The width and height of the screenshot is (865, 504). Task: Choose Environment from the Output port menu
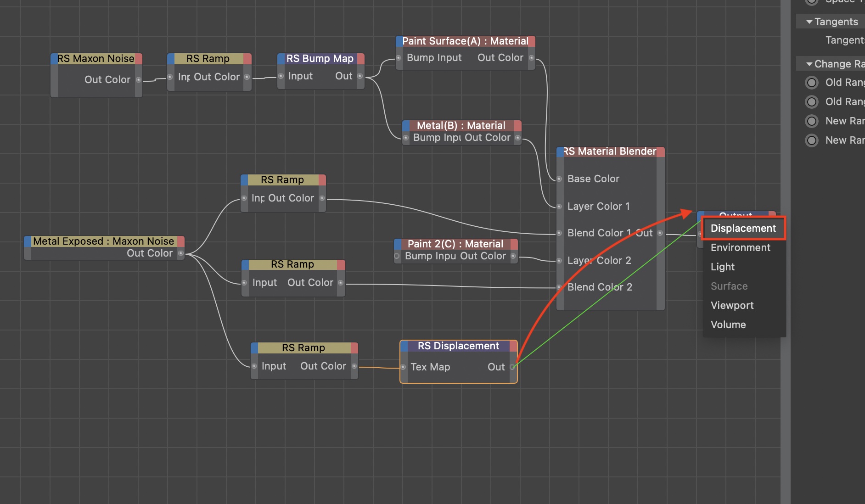(x=740, y=248)
